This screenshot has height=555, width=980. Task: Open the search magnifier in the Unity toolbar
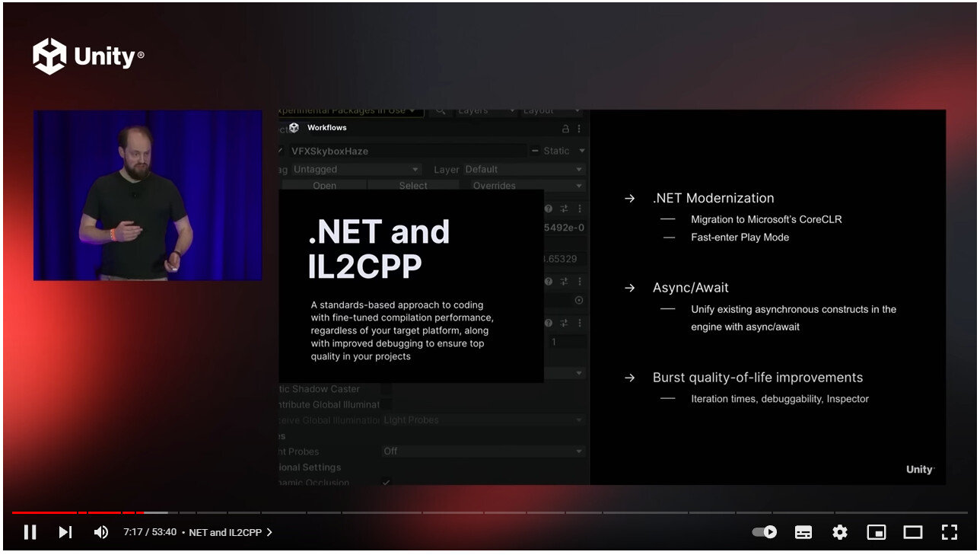click(440, 110)
